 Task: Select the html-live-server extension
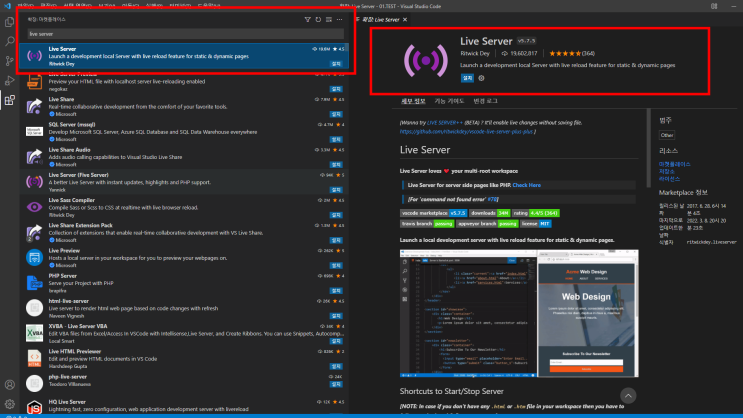[x=184, y=308]
